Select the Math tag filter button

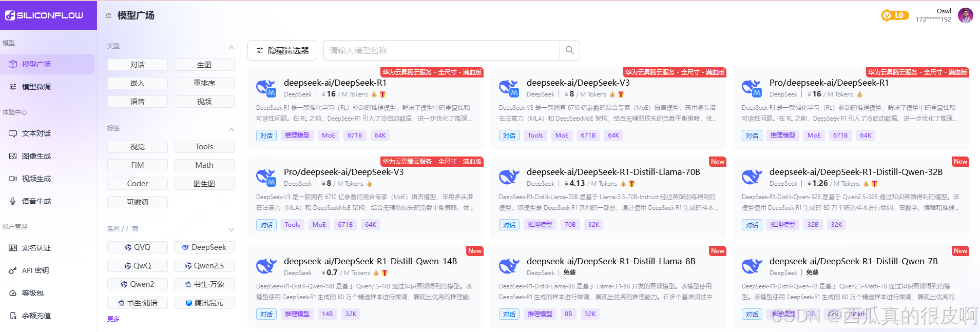[204, 165]
